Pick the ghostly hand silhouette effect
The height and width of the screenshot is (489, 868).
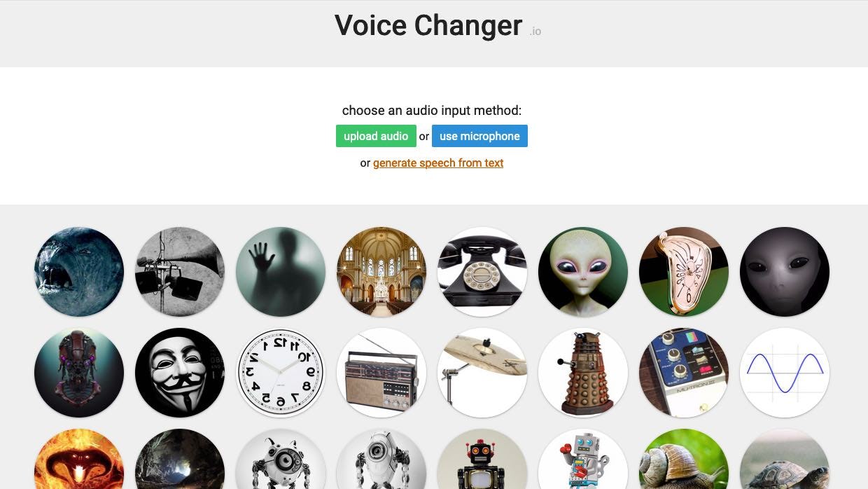pyautogui.click(x=281, y=272)
